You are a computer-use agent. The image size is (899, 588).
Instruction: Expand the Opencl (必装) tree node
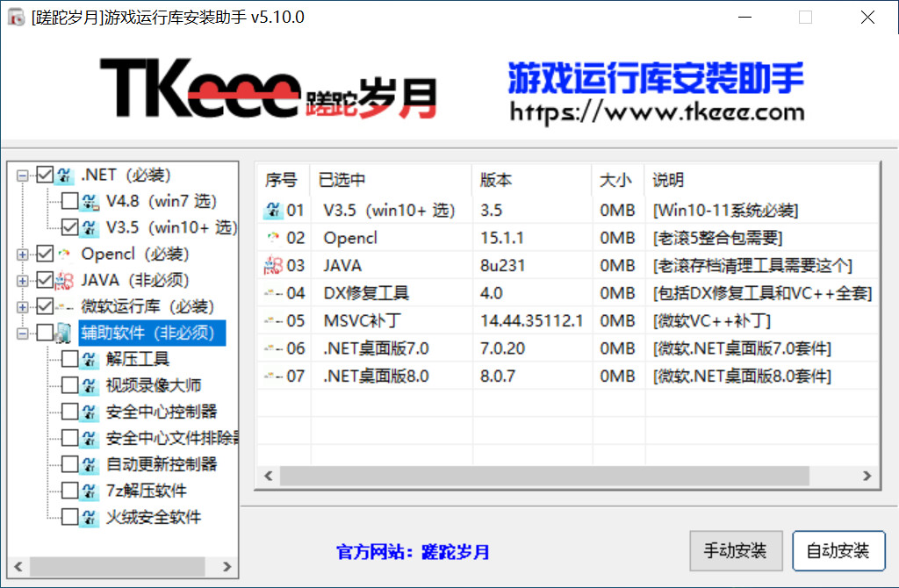pyautogui.click(x=22, y=255)
